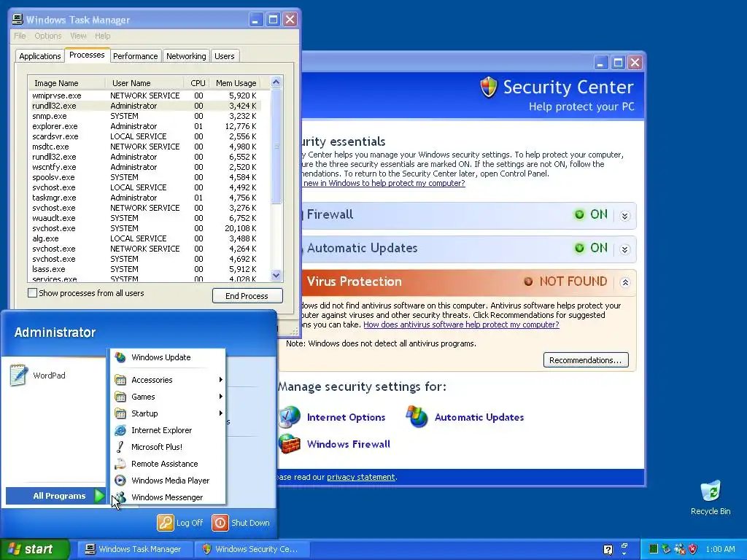Click the Log Off key icon
747x560 pixels.
coord(166,522)
